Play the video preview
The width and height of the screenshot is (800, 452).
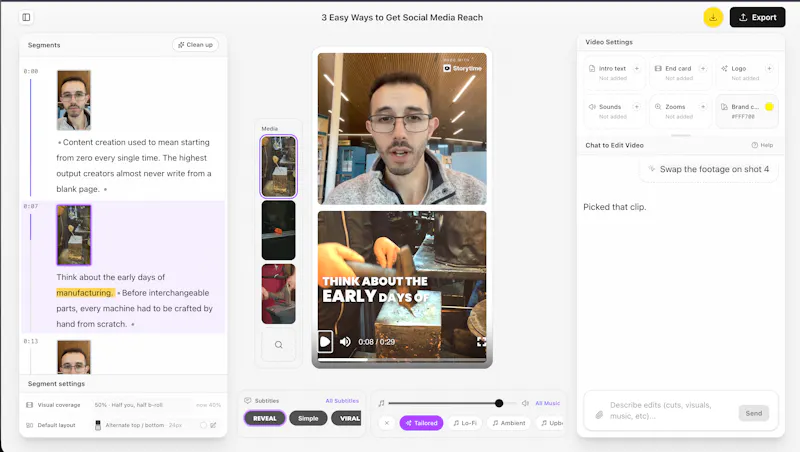[x=325, y=341]
